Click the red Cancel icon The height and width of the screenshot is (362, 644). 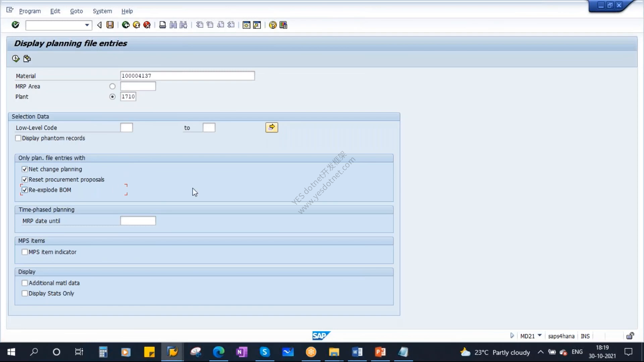point(147,25)
